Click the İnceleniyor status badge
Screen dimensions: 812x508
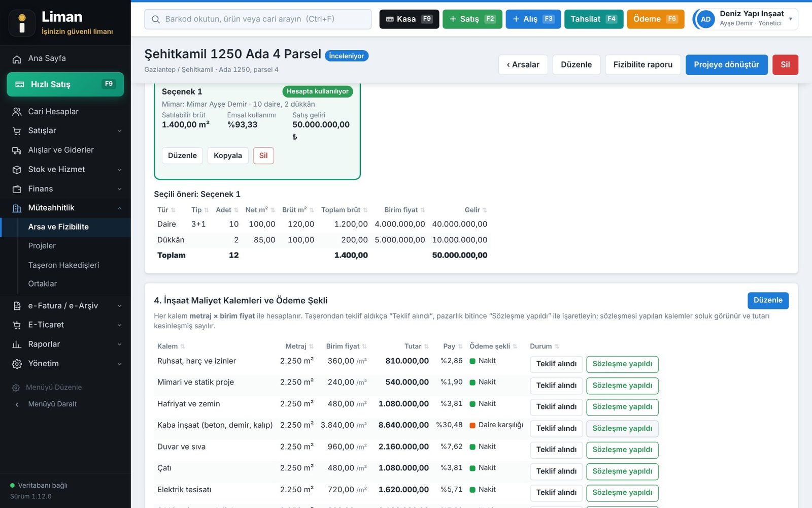click(347, 56)
